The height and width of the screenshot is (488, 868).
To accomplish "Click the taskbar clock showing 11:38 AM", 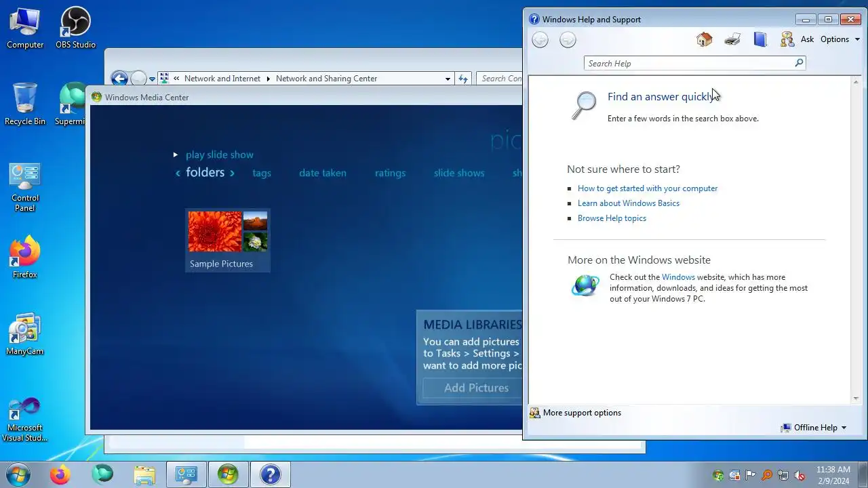I will click(x=833, y=474).
